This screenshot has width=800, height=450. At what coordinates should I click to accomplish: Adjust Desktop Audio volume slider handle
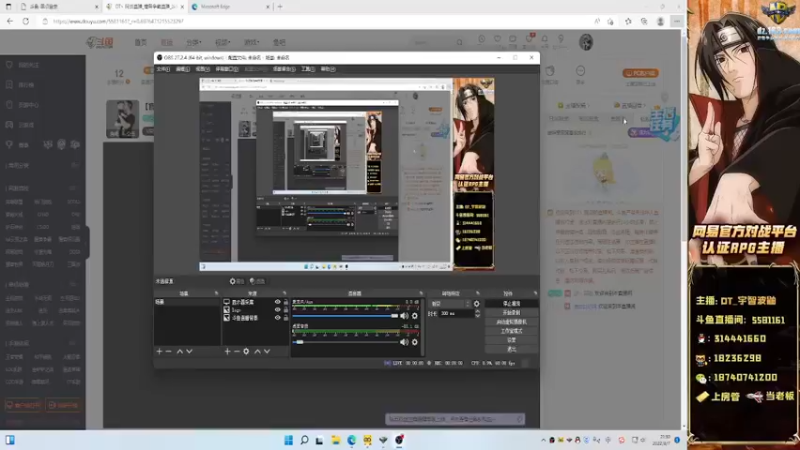[300, 342]
